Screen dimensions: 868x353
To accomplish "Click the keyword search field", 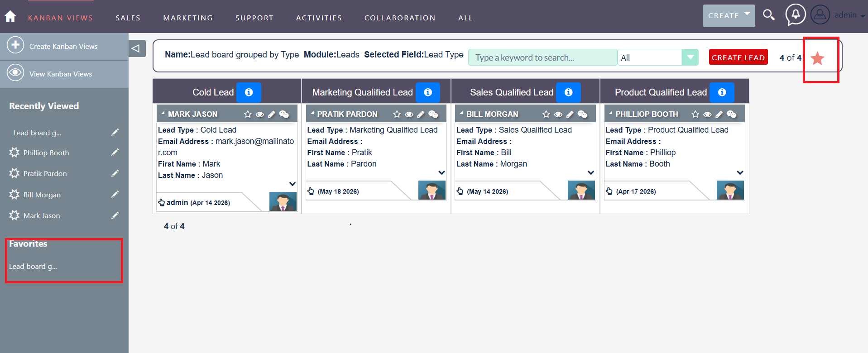I will pos(542,57).
